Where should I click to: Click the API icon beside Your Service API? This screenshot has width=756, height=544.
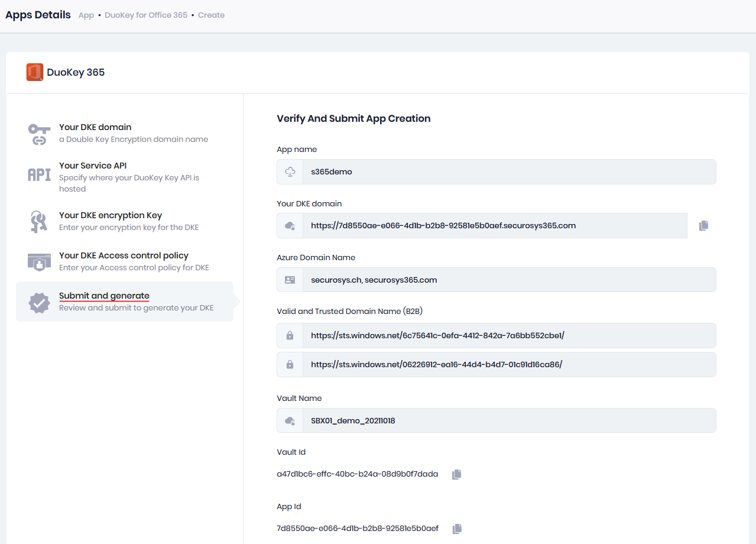39,174
